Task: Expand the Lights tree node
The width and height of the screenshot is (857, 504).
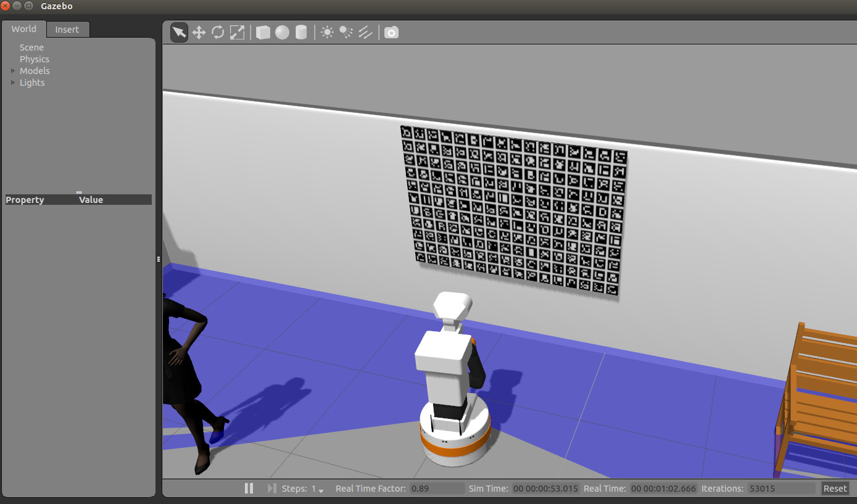Action: tap(13, 83)
